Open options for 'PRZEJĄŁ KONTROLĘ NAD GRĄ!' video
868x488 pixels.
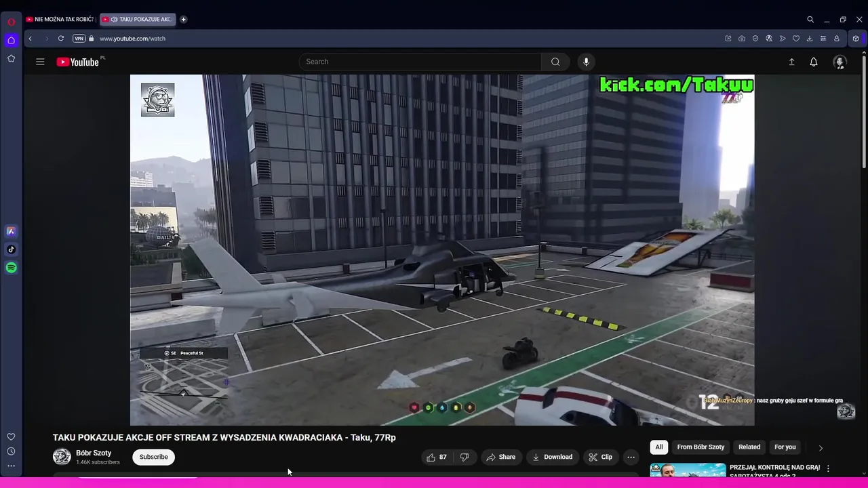click(x=828, y=468)
